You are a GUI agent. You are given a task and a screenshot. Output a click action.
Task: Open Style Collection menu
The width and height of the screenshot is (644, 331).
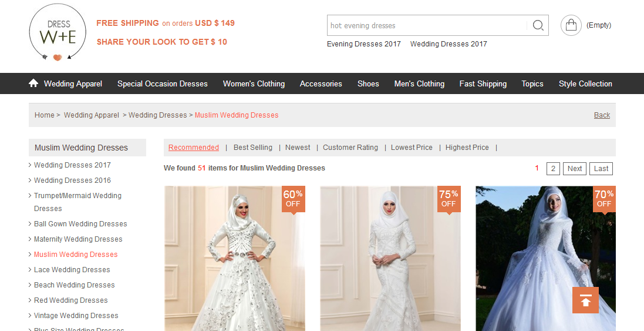[x=585, y=83]
